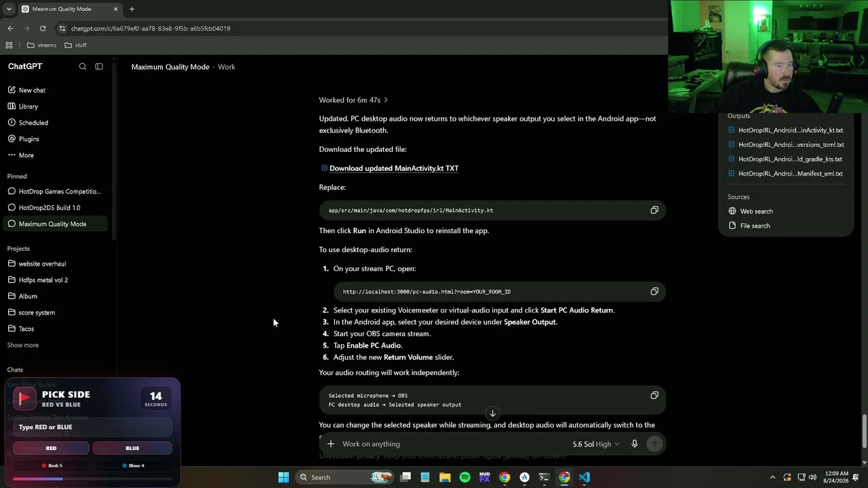868x488 pixels.
Task: Launch Spotify from the taskbar
Action: [465, 477]
